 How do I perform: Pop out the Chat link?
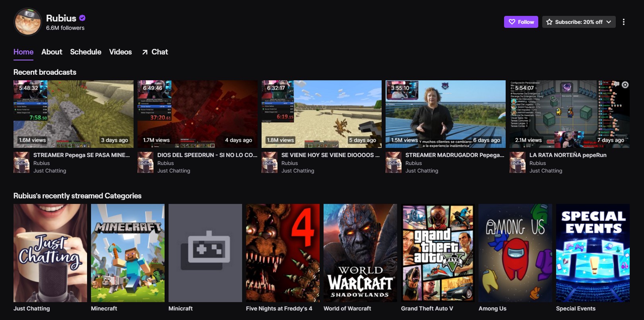155,52
